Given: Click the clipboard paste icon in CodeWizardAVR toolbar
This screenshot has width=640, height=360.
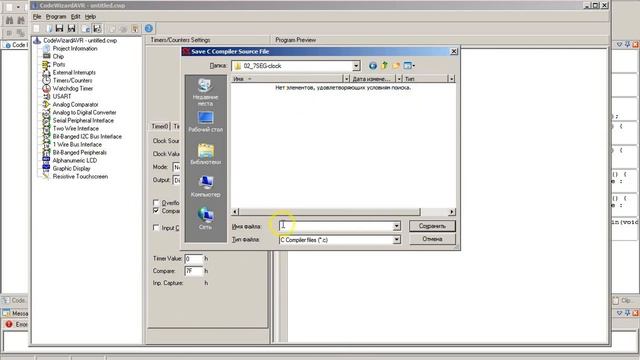Looking at the screenshot, I should [x=135, y=28].
